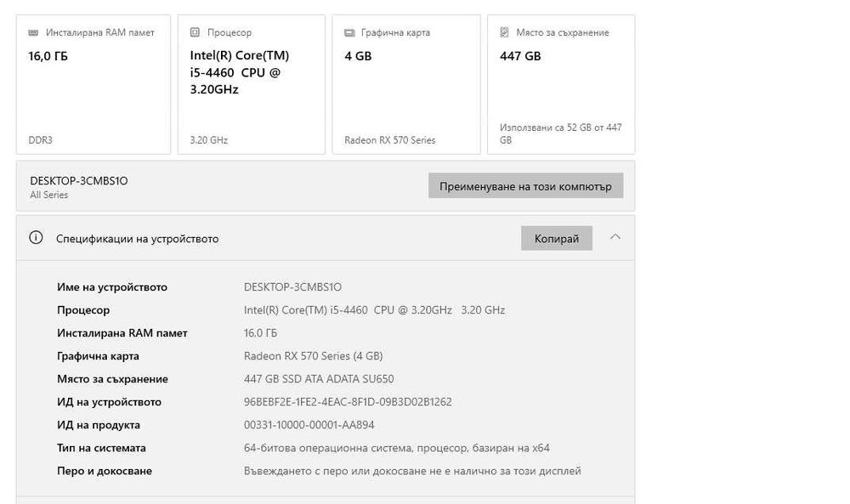Click the Графична карта specification label
Viewport: 850px width, 504px height.
(x=98, y=356)
